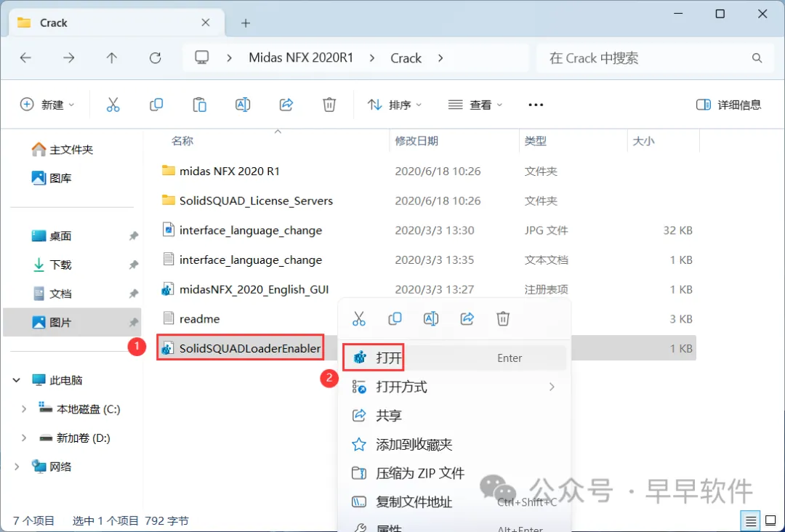Select the midasNFX_2020_English_GUI registry file

tap(254, 289)
